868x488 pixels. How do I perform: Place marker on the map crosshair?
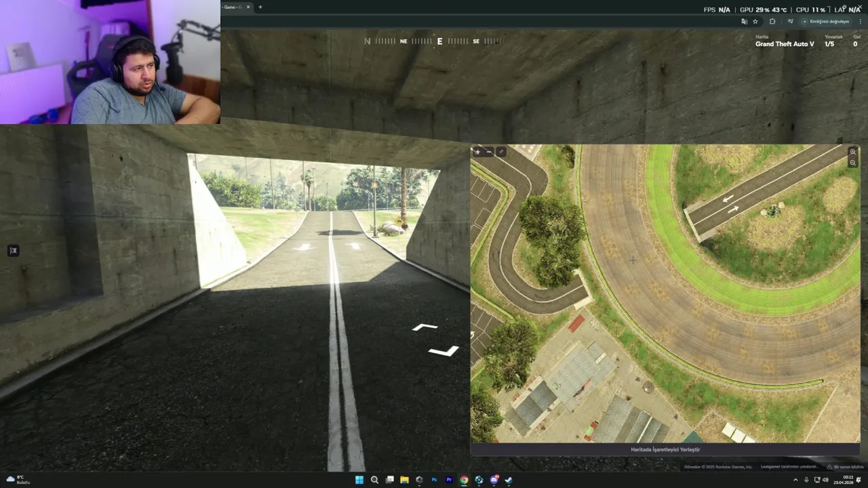click(x=633, y=260)
